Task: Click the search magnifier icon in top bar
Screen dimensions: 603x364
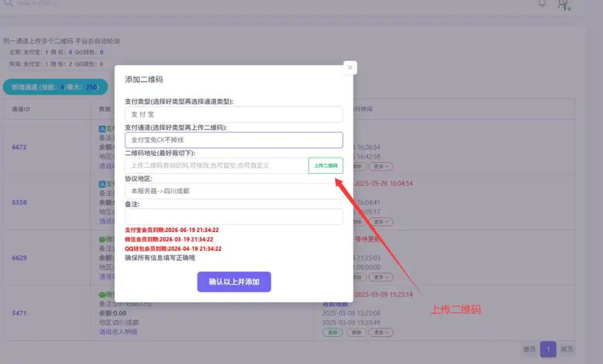Action: tap(8, 3)
